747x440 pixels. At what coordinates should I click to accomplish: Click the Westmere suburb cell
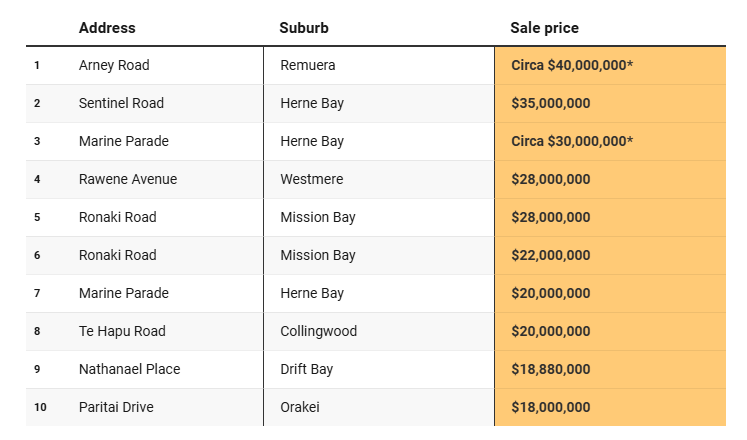(312, 179)
